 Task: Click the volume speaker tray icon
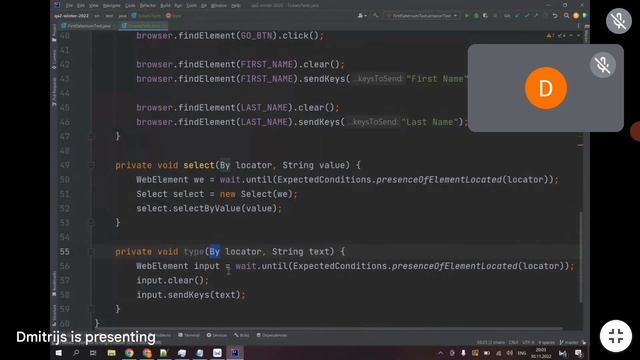click(x=509, y=353)
